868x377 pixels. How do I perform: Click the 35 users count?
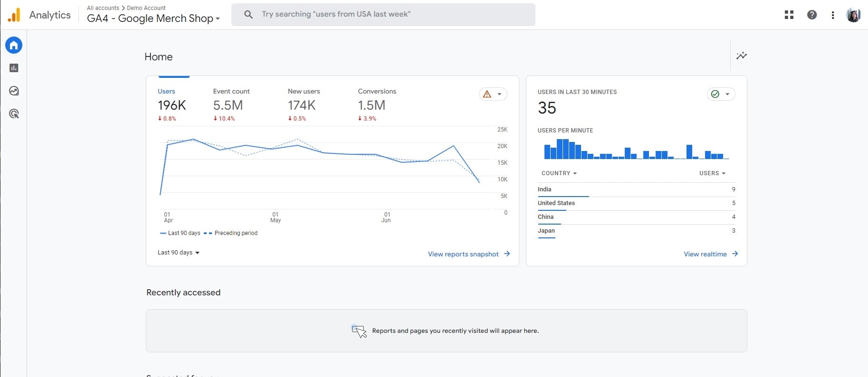tap(547, 108)
